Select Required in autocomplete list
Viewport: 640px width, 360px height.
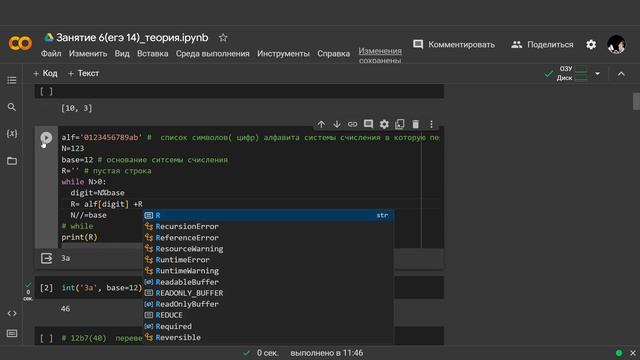click(269, 326)
